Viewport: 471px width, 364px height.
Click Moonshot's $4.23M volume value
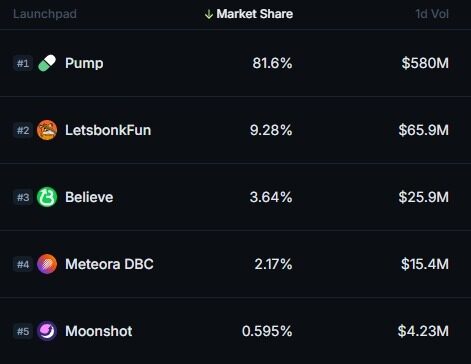(x=423, y=331)
